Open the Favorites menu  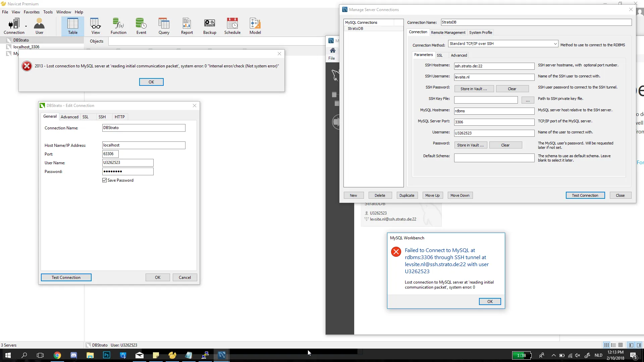pos(32,12)
